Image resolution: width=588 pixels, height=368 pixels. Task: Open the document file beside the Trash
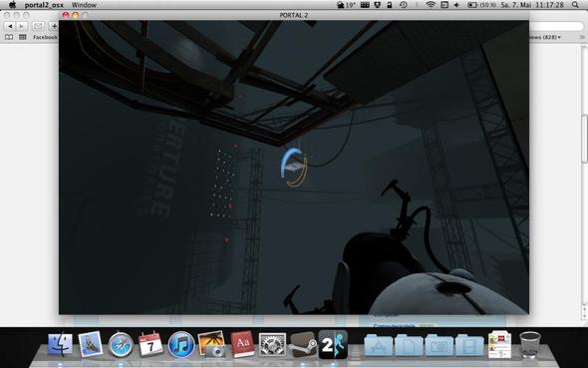(500, 344)
